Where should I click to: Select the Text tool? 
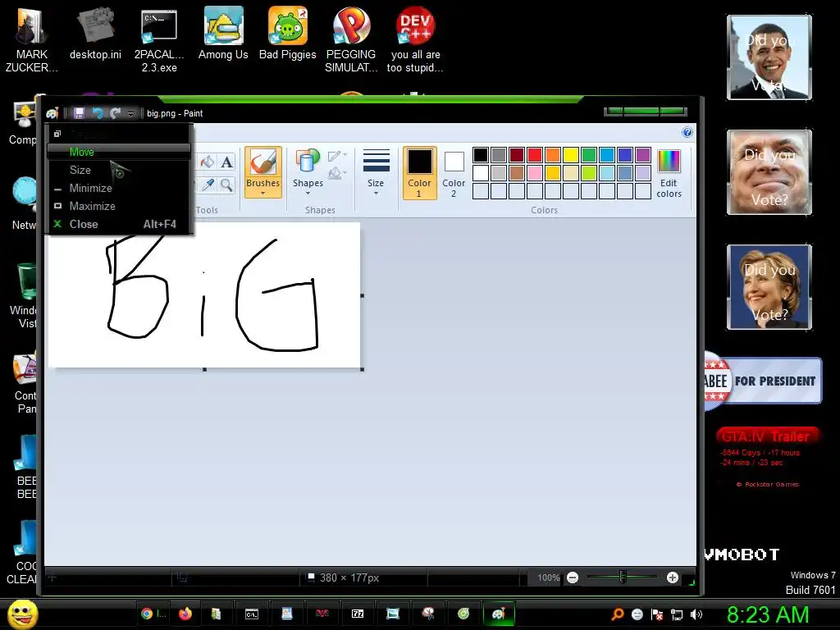click(x=226, y=162)
